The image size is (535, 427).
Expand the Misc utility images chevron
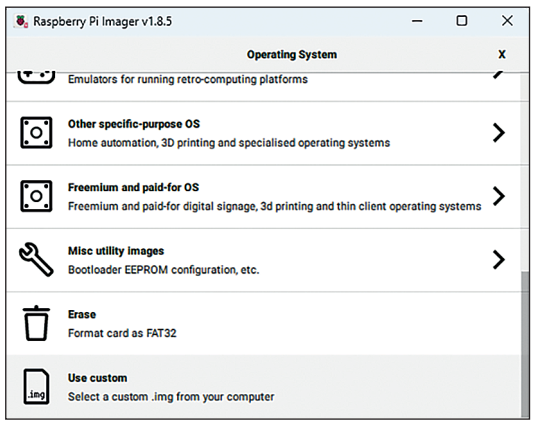499,260
